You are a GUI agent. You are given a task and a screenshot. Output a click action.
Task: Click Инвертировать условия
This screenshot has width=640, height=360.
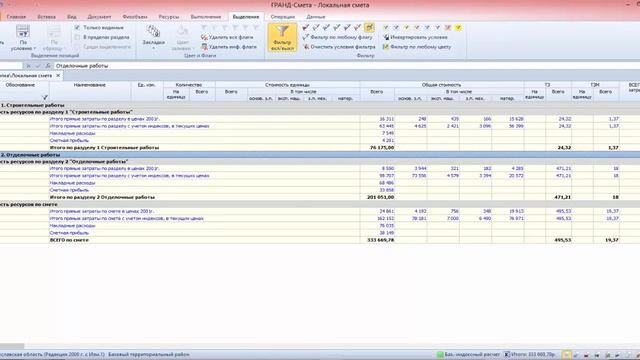coord(415,37)
